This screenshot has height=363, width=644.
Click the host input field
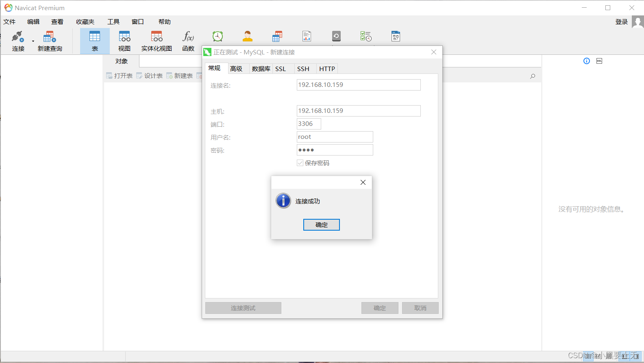click(x=359, y=111)
